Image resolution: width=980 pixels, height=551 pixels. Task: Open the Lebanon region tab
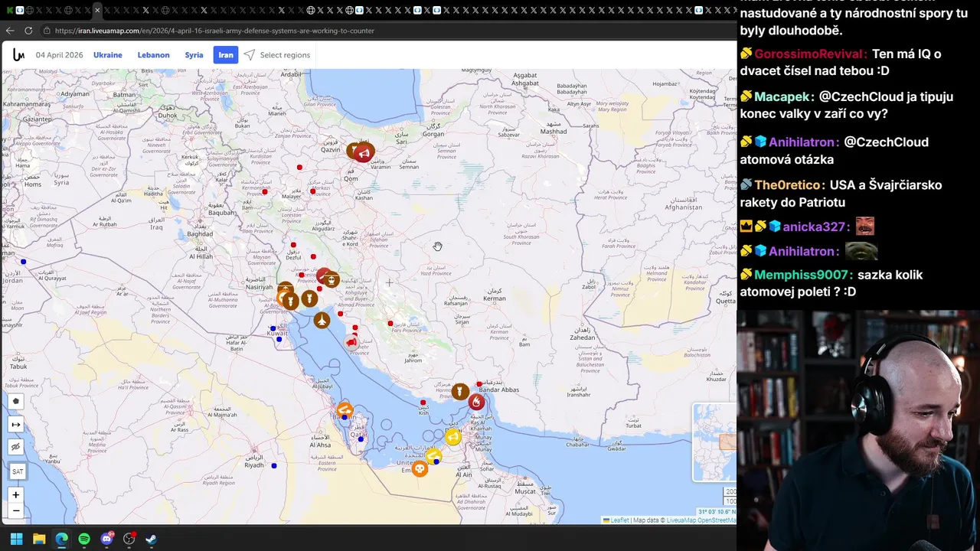pyautogui.click(x=153, y=55)
